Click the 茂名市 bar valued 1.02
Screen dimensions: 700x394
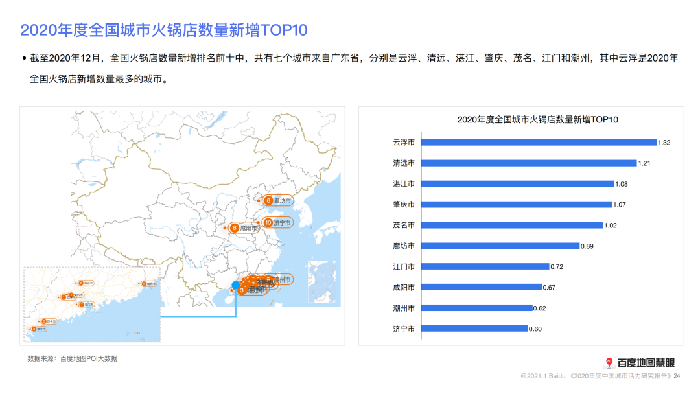pos(512,225)
